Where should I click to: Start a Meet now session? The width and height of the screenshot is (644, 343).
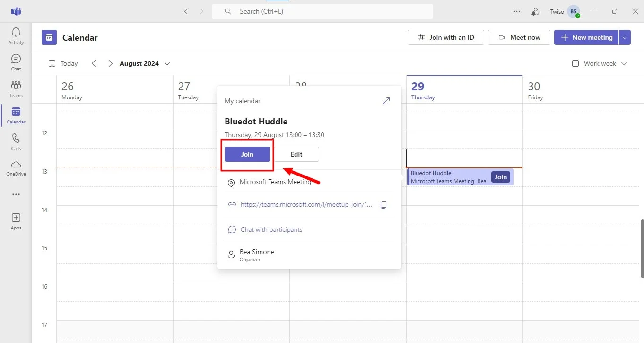pyautogui.click(x=519, y=37)
